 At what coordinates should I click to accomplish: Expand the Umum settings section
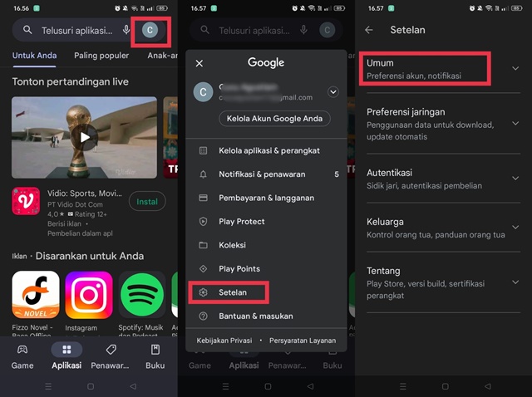(443, 69)
